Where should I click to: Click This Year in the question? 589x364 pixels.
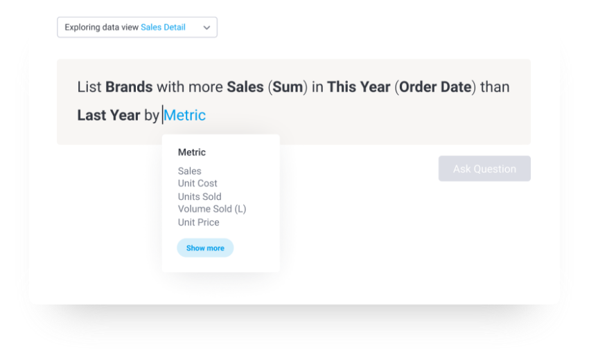[x=358, y=87]
